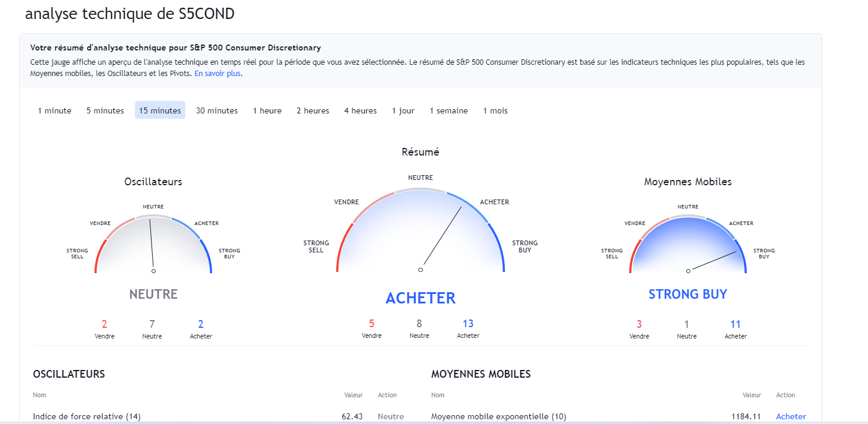This screenshot has height=424, width=868.
Task: Click the Oscillateurs Neutre count 7
Action: [152, 324]
